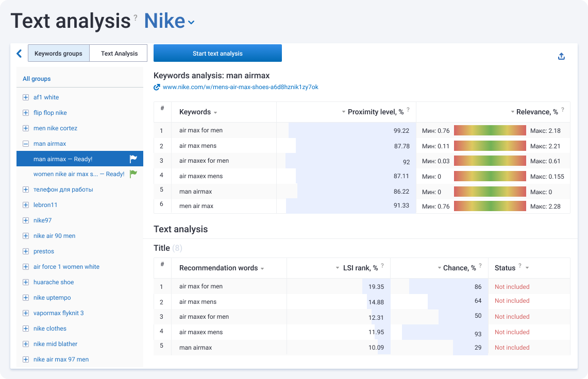Expand the af1 white keyword group
588x379 pixels.
pyautogui.click(x=26, y=97)
